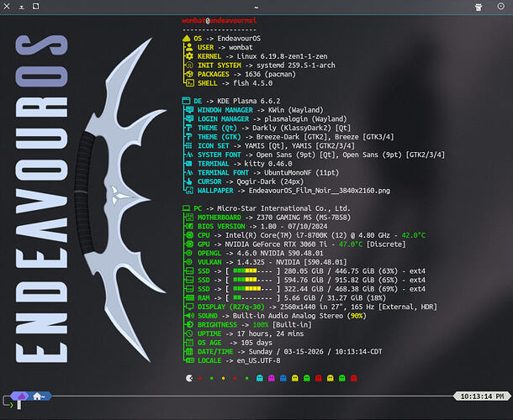Click the "Micro-Star International Co., Ltd." text

pyautogui.click(x=284, y=208)
